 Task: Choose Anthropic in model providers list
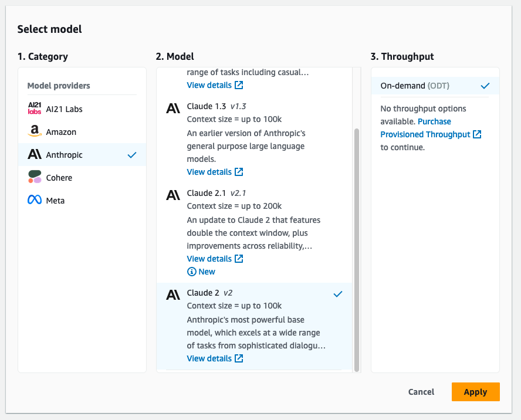[x=82, y=154]
